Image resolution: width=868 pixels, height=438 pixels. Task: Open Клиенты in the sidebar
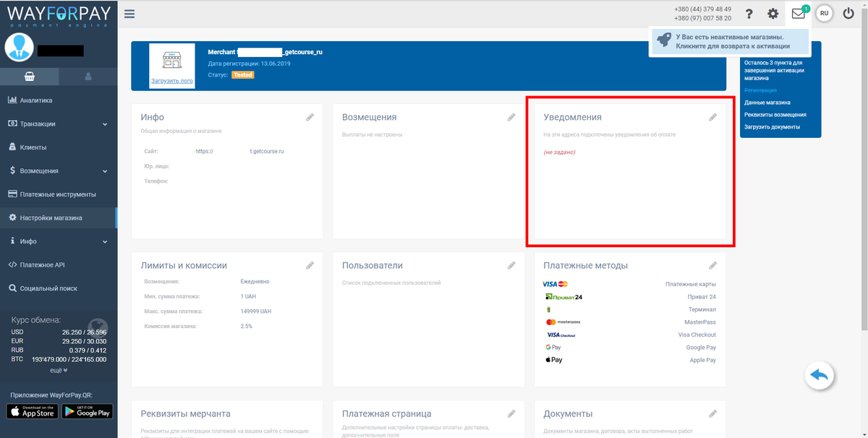tap(59, 147)
